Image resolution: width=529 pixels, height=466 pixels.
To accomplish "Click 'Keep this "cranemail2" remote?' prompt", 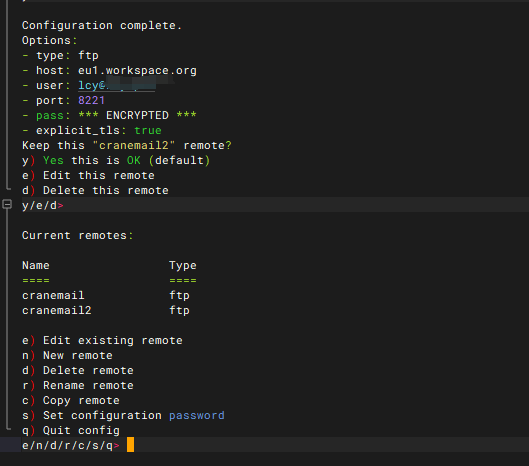I will (x=127, y=145).
